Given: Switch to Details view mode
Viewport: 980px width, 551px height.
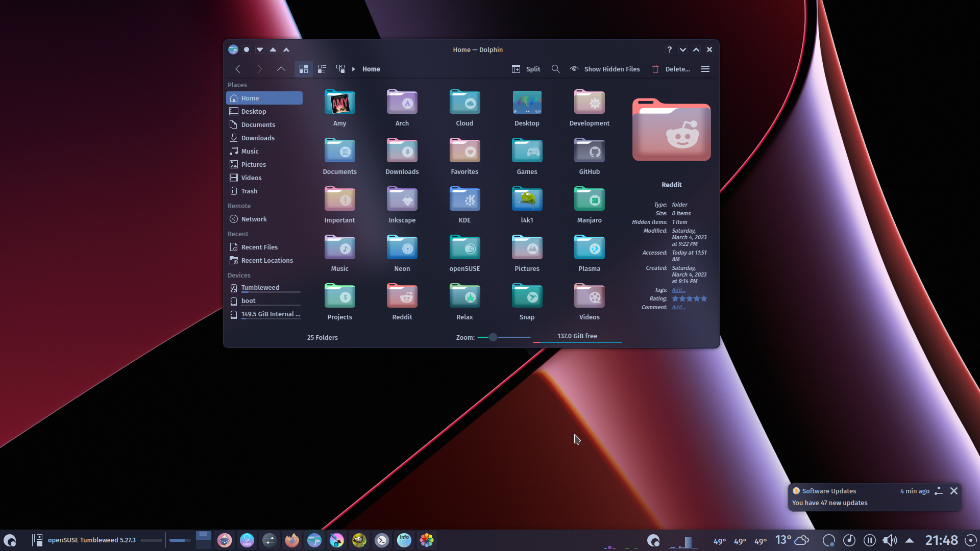Looking at the screenshot, I should point(340,69).
